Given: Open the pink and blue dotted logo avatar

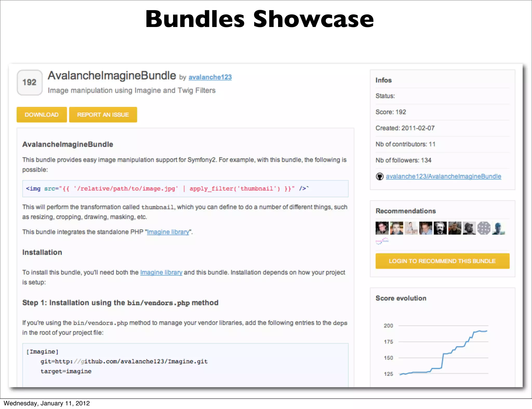Looking at the screenshot, I should pyautogui.click(x=382, y=241).
